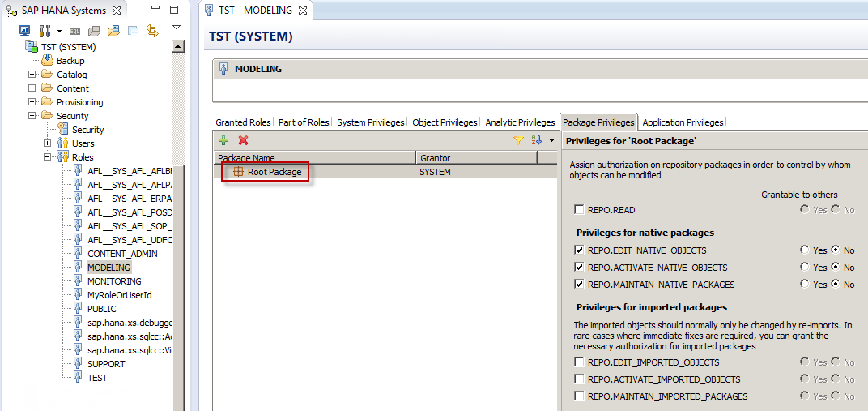The width and height of the screenshot is (868, 411).
Task: Remove package with the red X icon
Action: (243, 141)
